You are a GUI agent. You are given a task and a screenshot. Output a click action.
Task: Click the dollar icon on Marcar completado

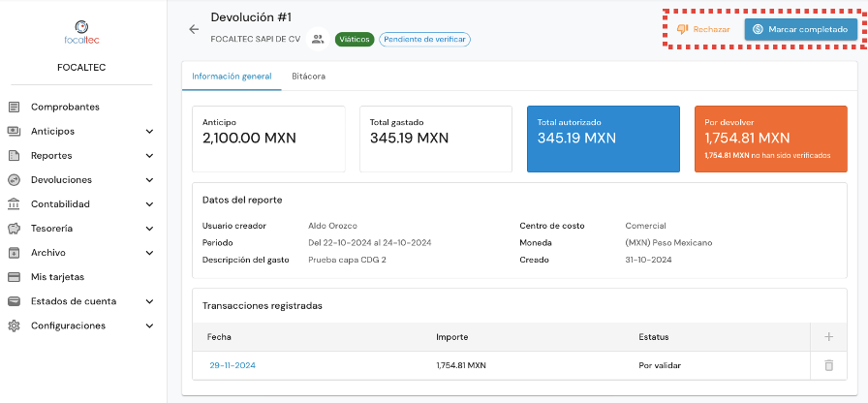(x=758, y=29)
